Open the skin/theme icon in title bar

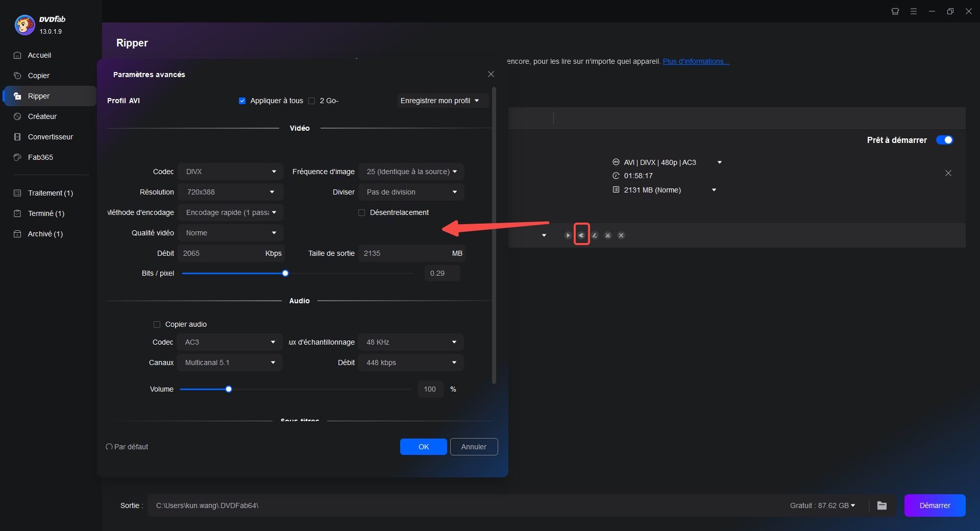pyautogui.click(x=895, y=11)
